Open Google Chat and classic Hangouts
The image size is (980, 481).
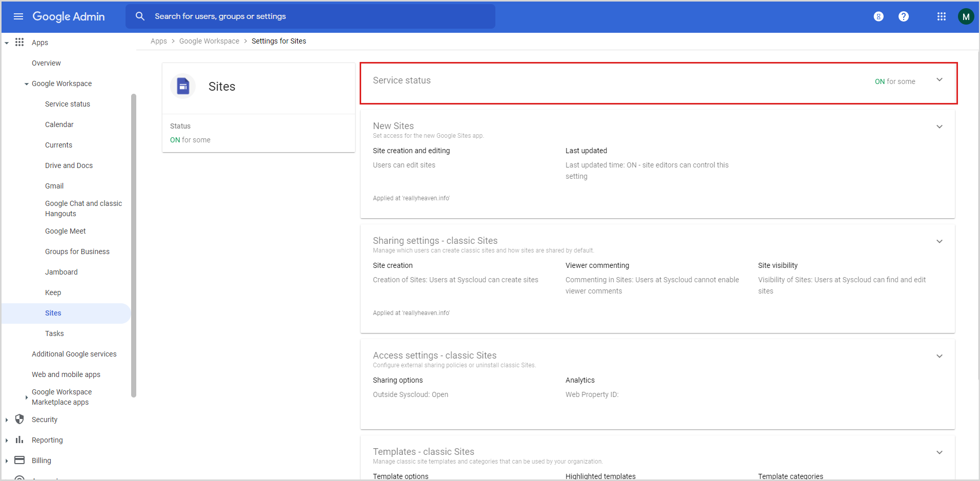click(84, 208)
